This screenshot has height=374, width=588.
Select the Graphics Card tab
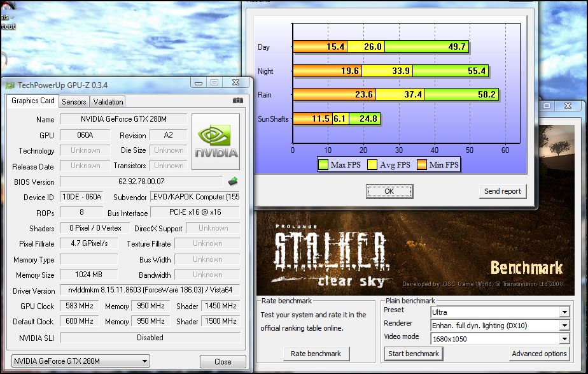(33, 101)
